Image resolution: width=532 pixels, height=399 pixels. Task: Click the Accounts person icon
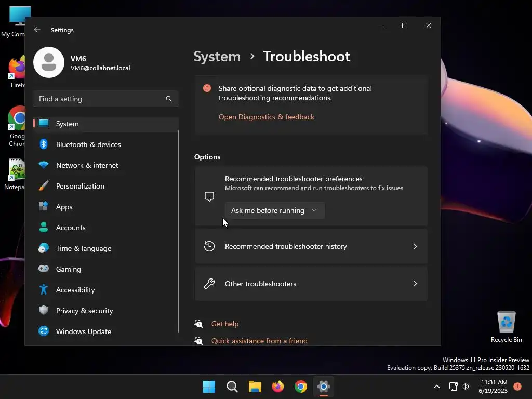pyautogui.click(x=44, y=227)
